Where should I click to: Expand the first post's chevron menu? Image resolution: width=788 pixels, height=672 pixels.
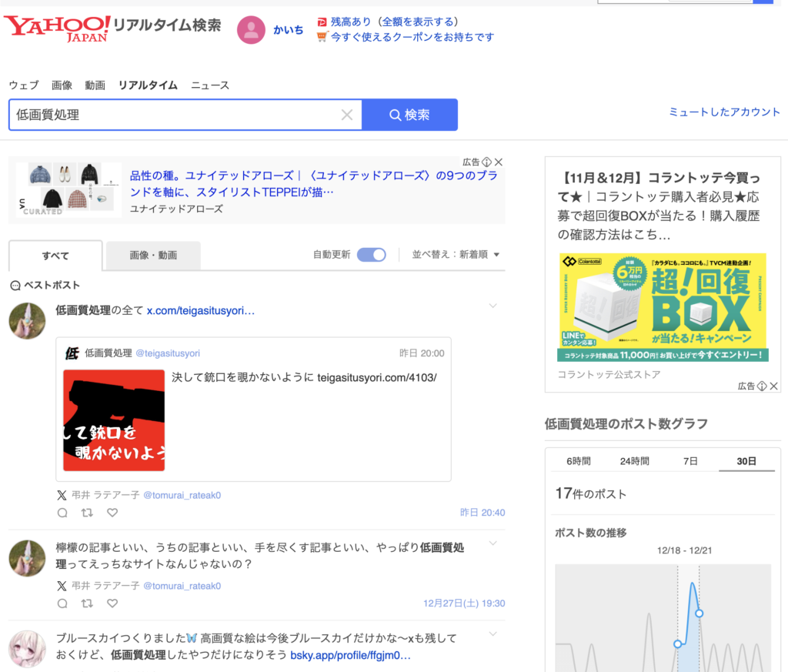[x=493, y=306]
